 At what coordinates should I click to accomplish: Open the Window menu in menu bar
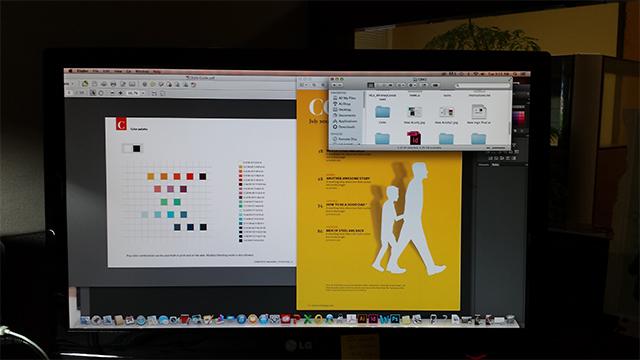click(x=142, y=71)
